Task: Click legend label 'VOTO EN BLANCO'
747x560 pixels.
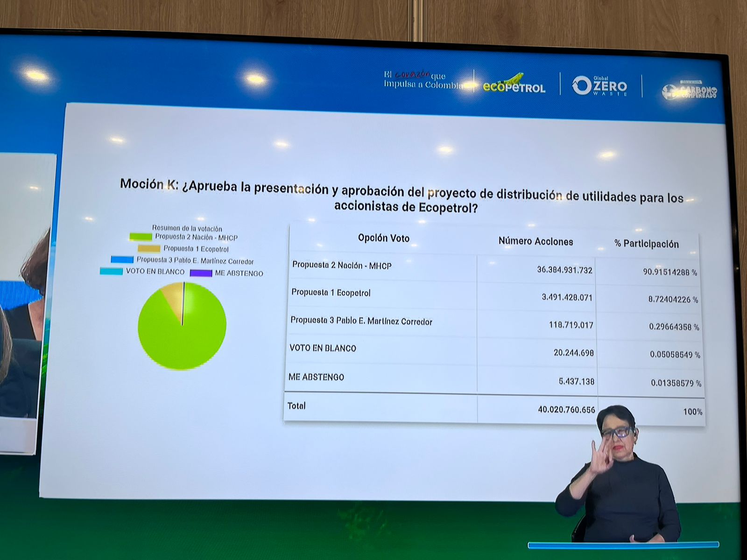Action: click(155, 271)
